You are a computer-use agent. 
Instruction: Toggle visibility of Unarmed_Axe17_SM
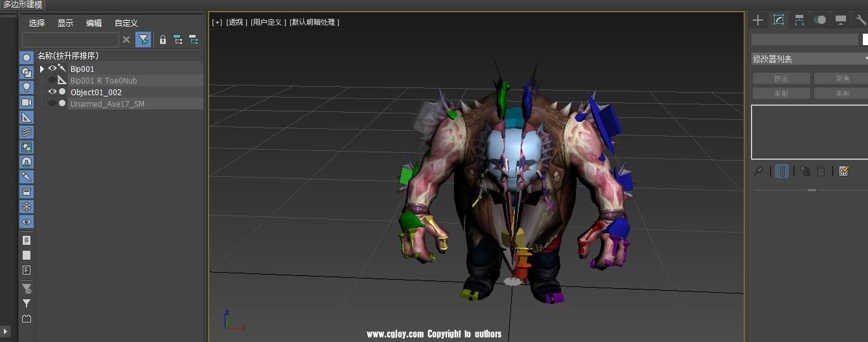[x=52, y=104]
